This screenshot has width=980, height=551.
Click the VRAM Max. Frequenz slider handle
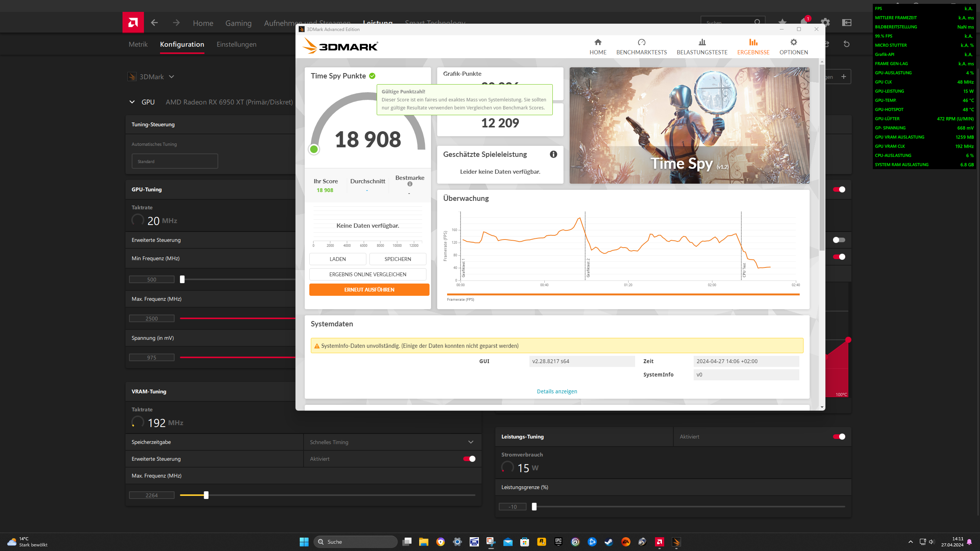[x=206, y=495]
